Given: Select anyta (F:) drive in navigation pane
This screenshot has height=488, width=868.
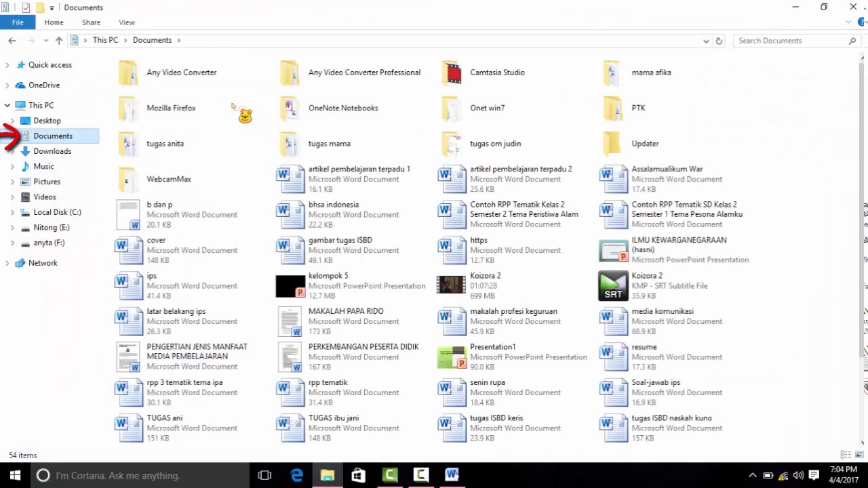Looking at the screenshot, I should coord(49,243).
